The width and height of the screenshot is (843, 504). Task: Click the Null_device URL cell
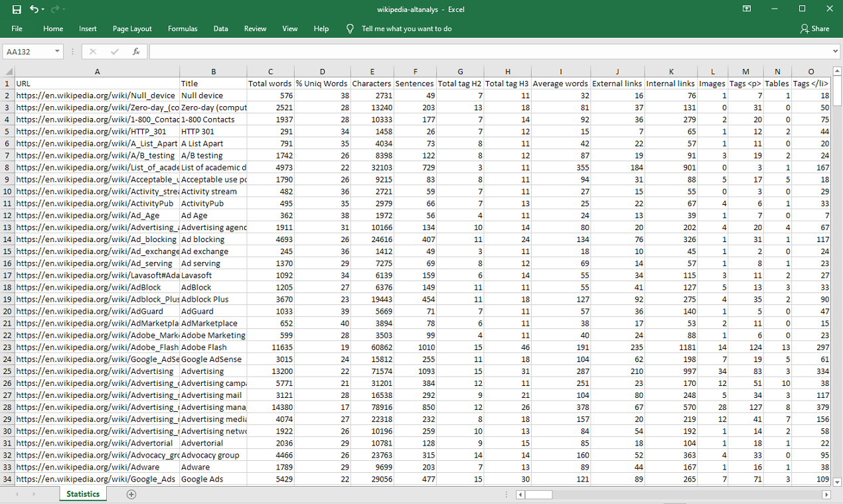tap(97, 95)
